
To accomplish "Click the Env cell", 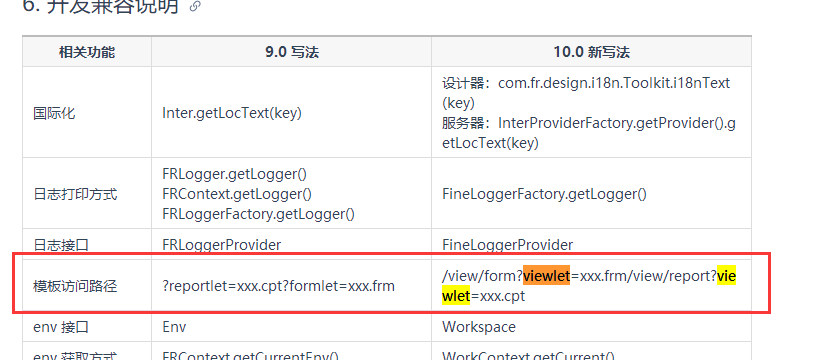I will (x=292, y=327).
